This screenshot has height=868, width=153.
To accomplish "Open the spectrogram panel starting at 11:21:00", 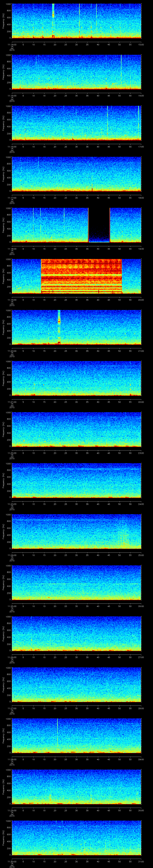I will (76, 378).
